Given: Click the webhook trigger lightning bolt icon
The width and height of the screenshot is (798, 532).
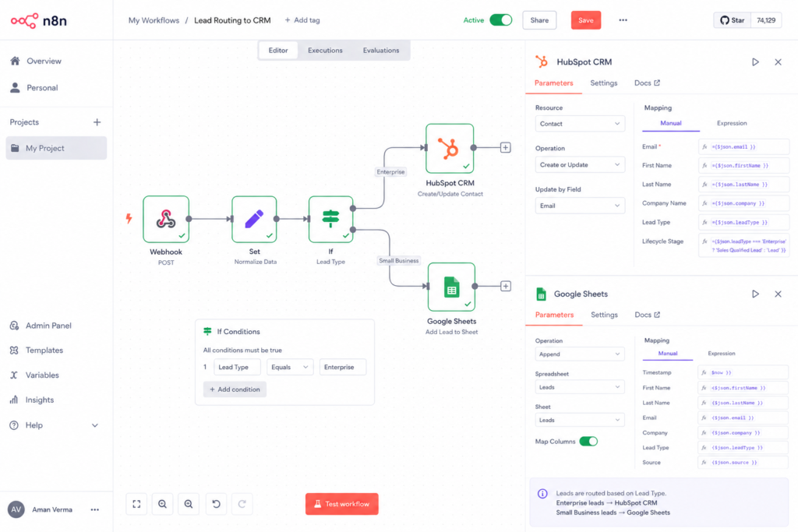Looking at the screenshot, I should click(x=129, y=218).
